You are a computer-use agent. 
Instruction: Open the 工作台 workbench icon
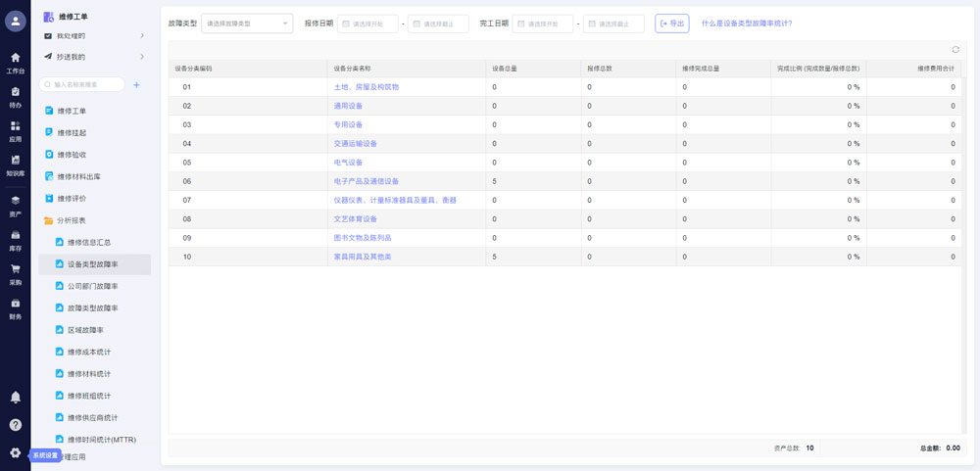(x=15, y=61)
